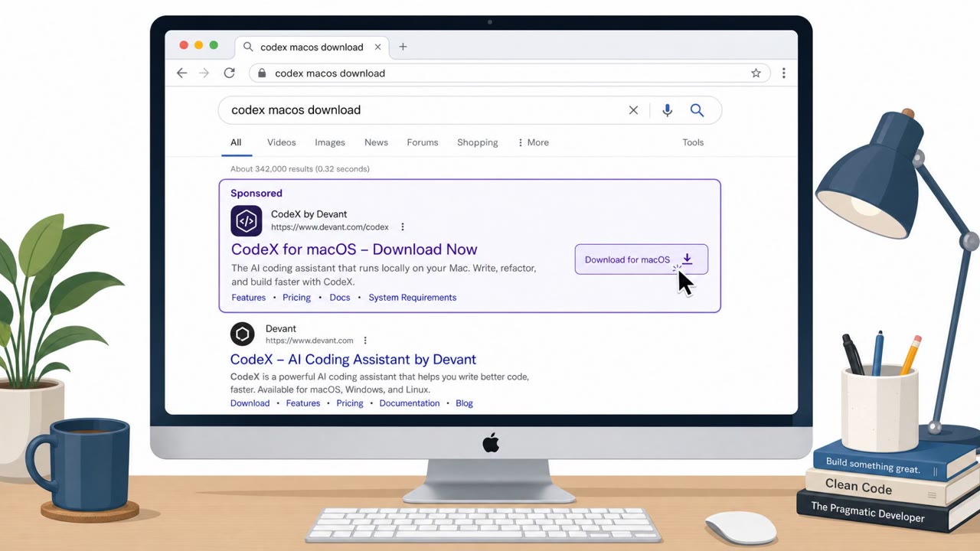Click the lock icon in the address bar
The height and width of the screenshot is (551, 980).
pos(262,73)
